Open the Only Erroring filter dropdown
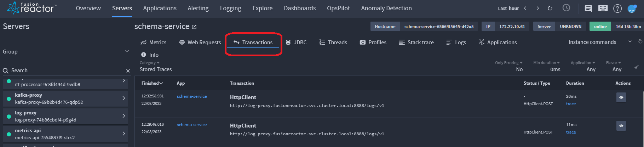The image size is (644, 147). pyautogui.click(x=508, y=67)
